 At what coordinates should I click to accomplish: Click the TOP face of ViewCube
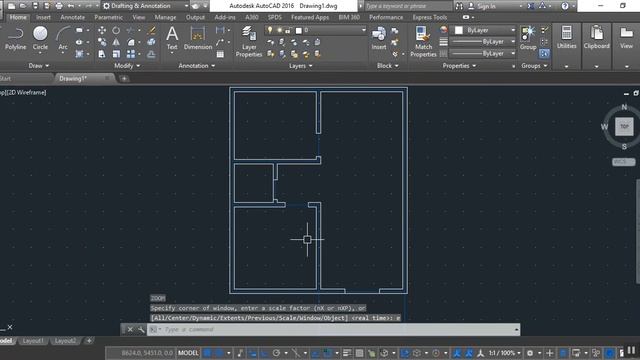coord(624,127)
